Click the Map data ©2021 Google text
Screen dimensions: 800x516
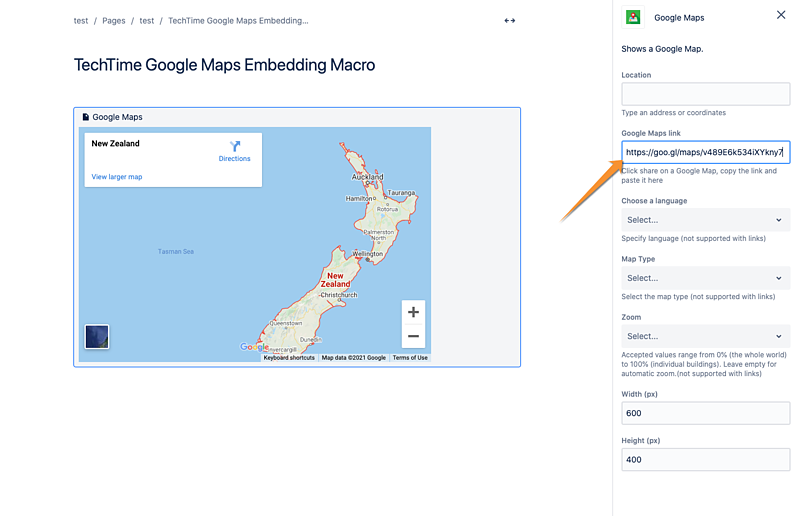(354, 358)
